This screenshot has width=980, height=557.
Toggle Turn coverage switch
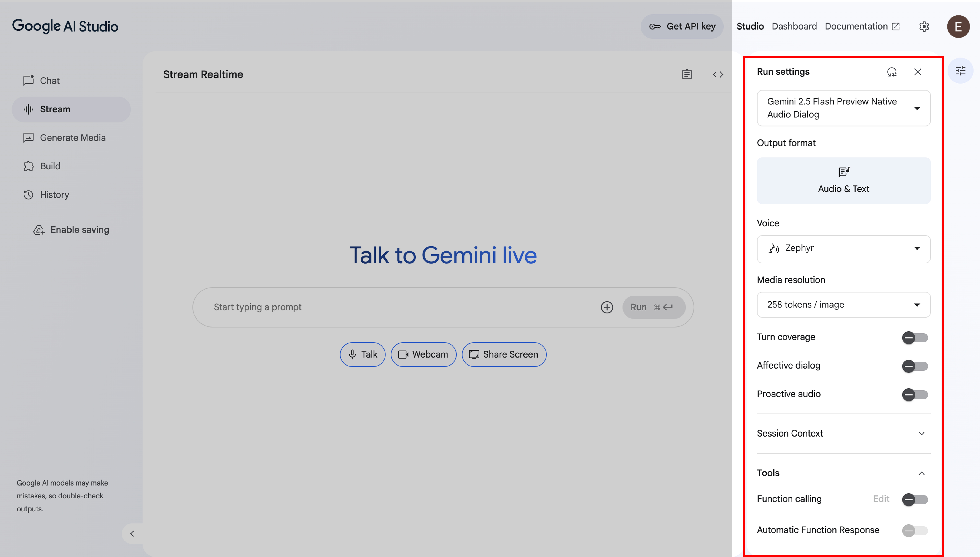pos(915,338)
